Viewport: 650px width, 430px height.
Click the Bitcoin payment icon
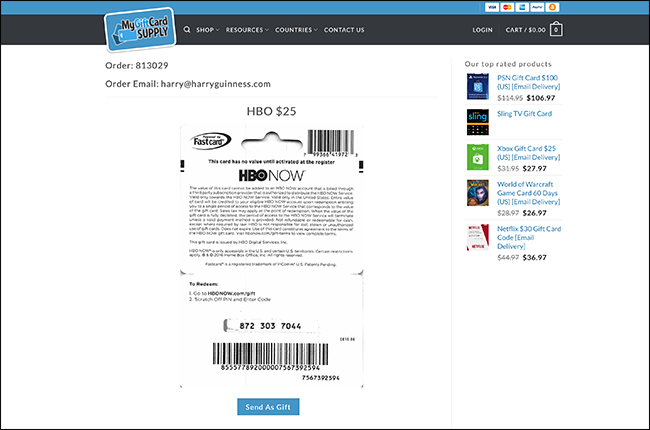point(552,7)
